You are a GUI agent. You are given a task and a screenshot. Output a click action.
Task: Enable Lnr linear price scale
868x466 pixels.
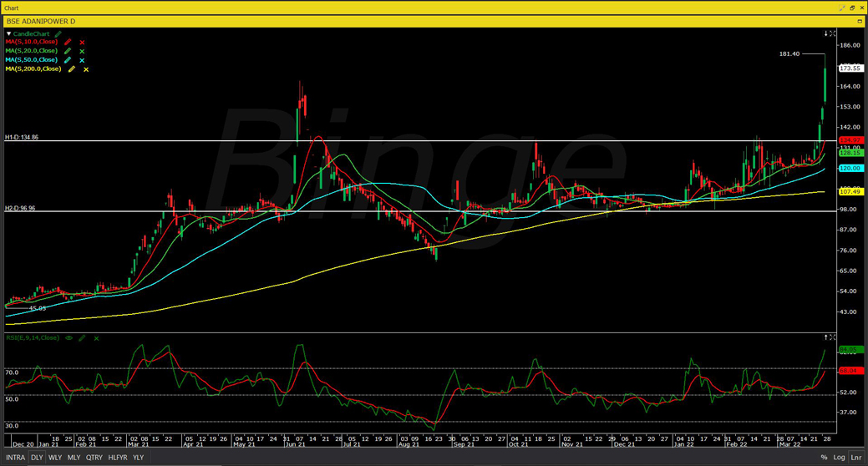point(856,458)
